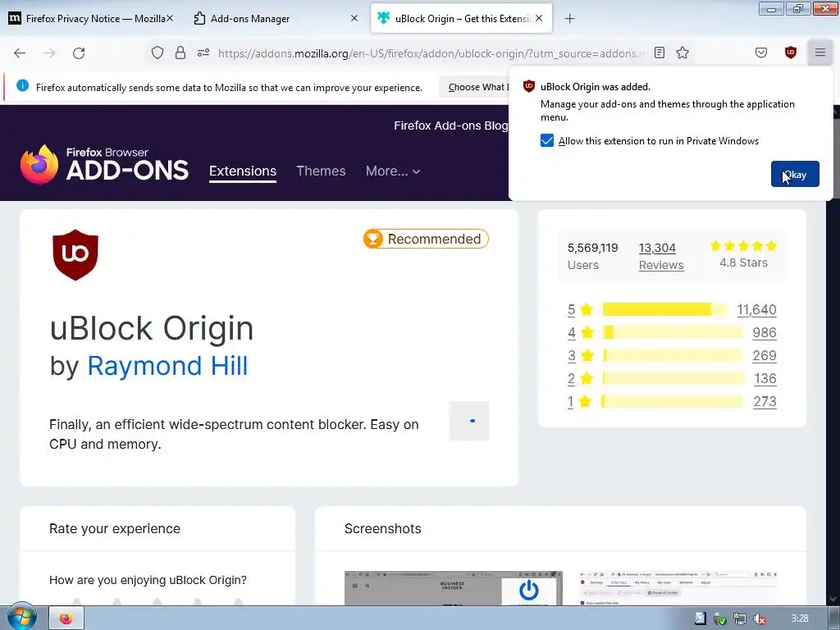Screen dimensions: 840x630
Task: Open Firefox Add-ons Blog link
Action: (x=450, y=126)
